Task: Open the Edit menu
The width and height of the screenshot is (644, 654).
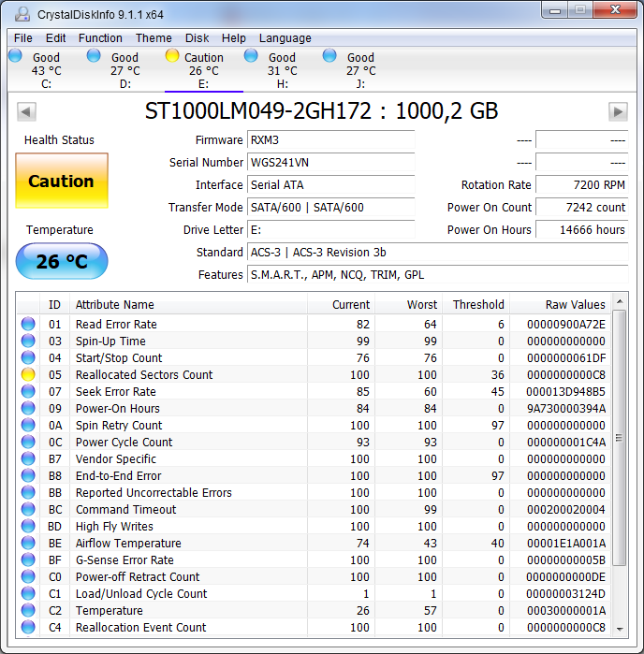Action: (x=55, y=38)
